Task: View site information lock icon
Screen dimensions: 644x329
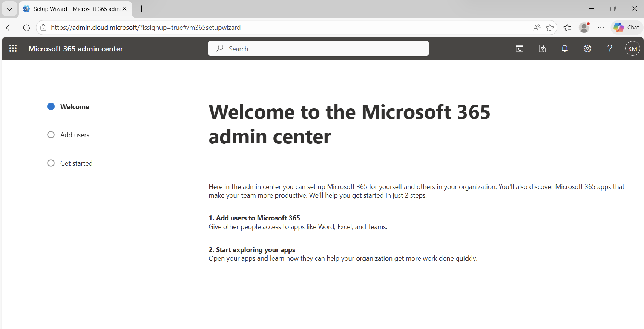Action: 43,28
